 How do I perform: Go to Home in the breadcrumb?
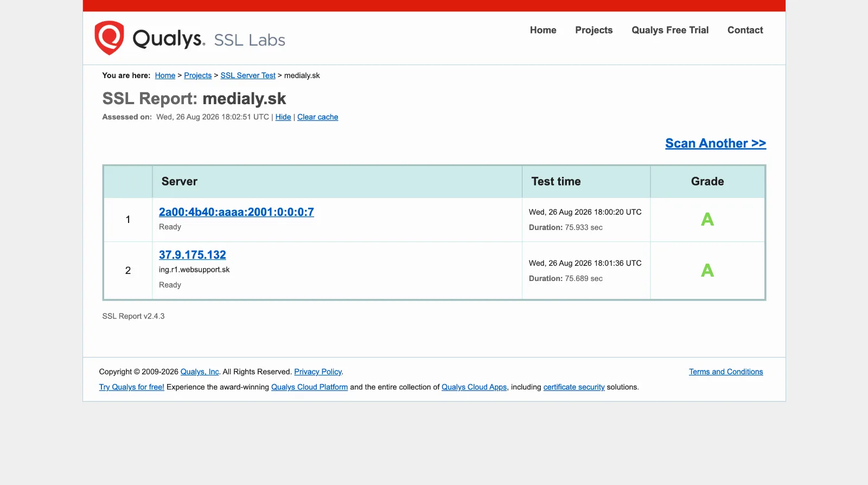pyautogui.click(x=165, y=75)
